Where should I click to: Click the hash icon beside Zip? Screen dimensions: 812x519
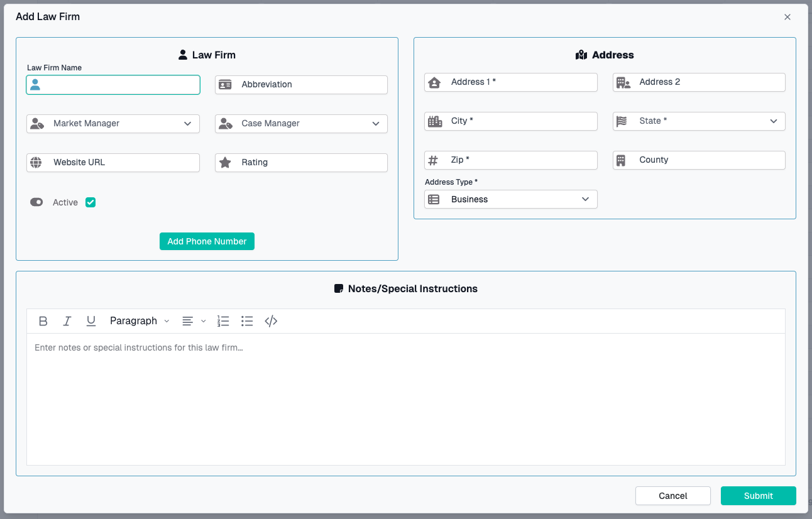[432, 160]
